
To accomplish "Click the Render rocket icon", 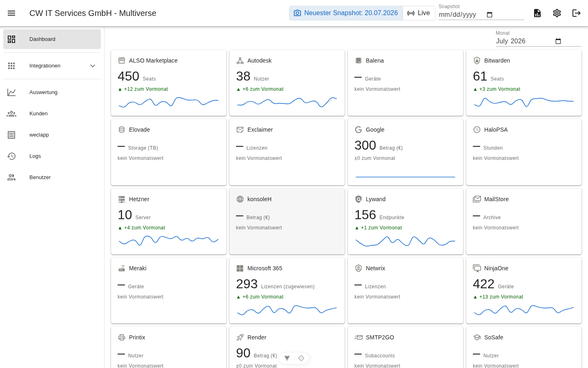I will tap(240, 337).
